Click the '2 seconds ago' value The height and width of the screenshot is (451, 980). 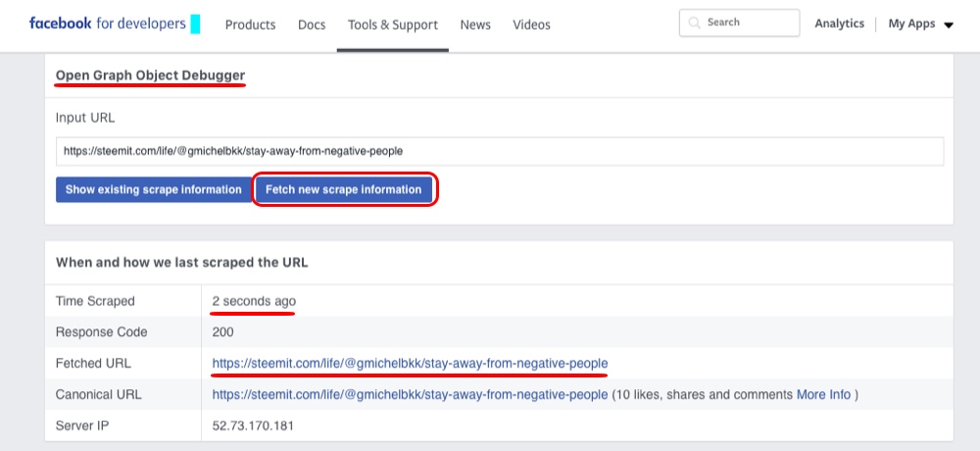pyautogui.click(x=254, y=301)
